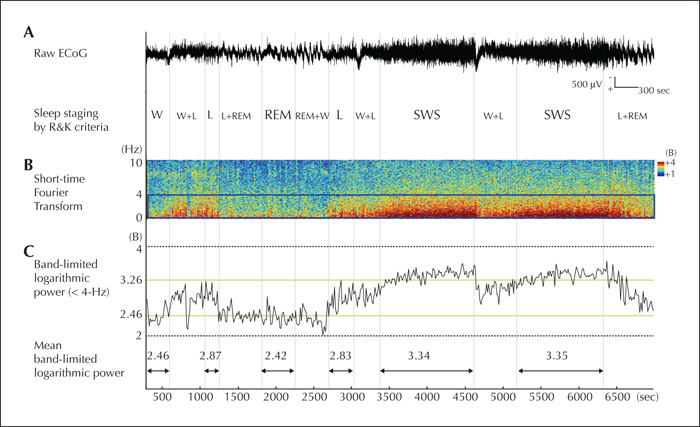Click the '+4' color scale label
The height and width of the screenshot is (427, 700).
coord(670,163)
